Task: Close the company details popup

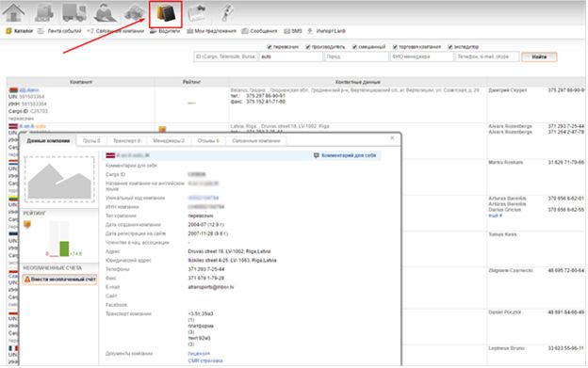Action: [392, 137]
